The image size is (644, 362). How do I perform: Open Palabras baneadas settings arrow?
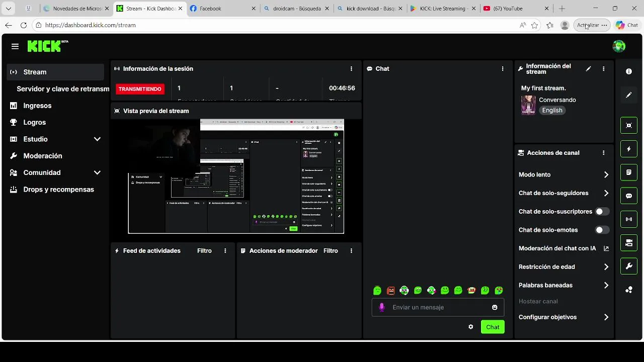pyautogui.click(x=606, y=286)
